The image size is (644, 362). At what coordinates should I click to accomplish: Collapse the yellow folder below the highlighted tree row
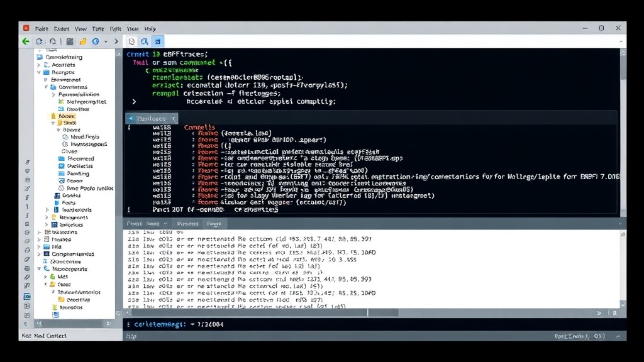click(53, 123)
